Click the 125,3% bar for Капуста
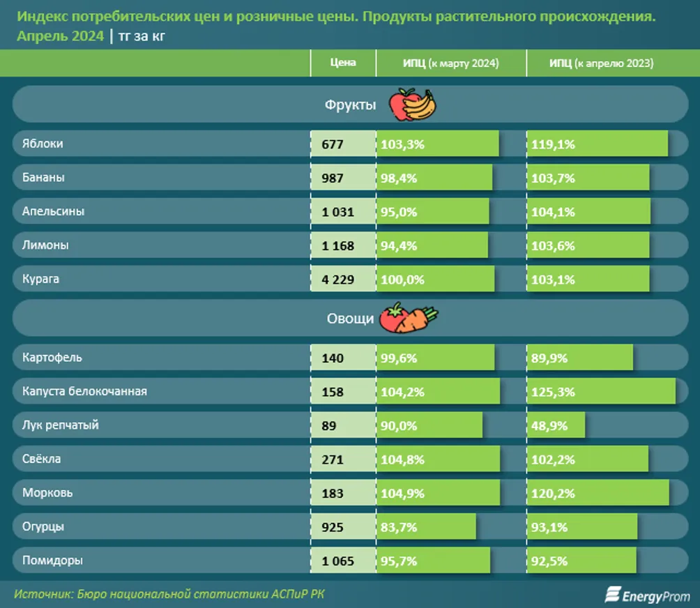Screen dimensions: 700x608 coord(601,392)
